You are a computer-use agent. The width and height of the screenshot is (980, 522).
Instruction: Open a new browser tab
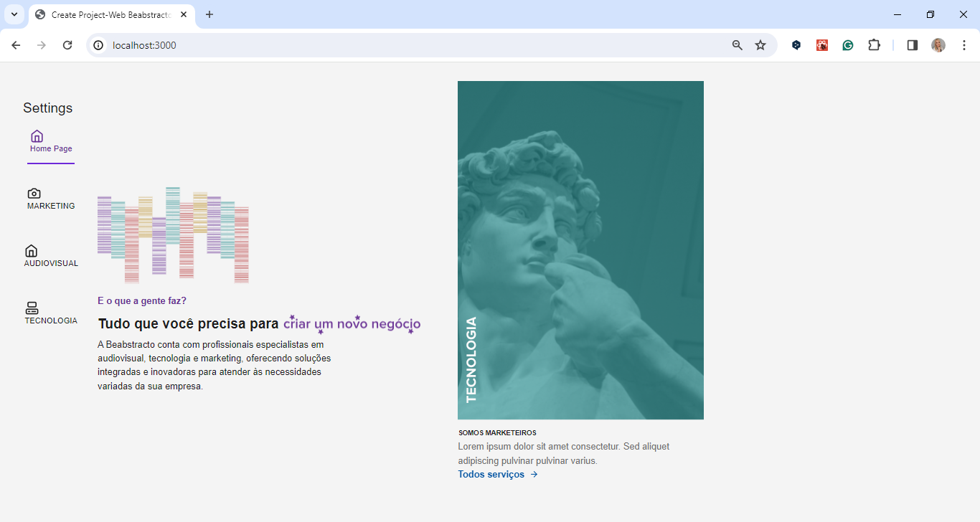coord(209,14)
